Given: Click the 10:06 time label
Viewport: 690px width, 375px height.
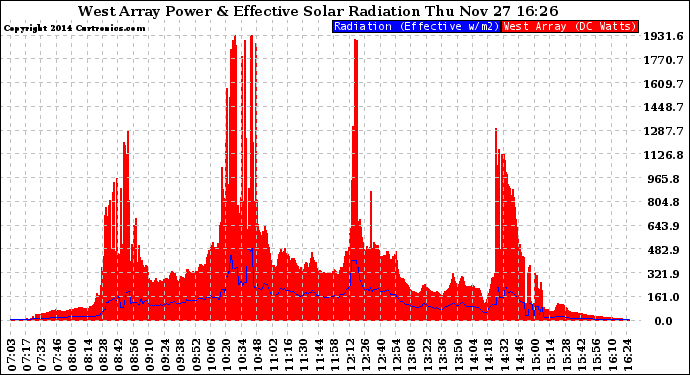Looking at the screenshot, I should pos(211,354).
